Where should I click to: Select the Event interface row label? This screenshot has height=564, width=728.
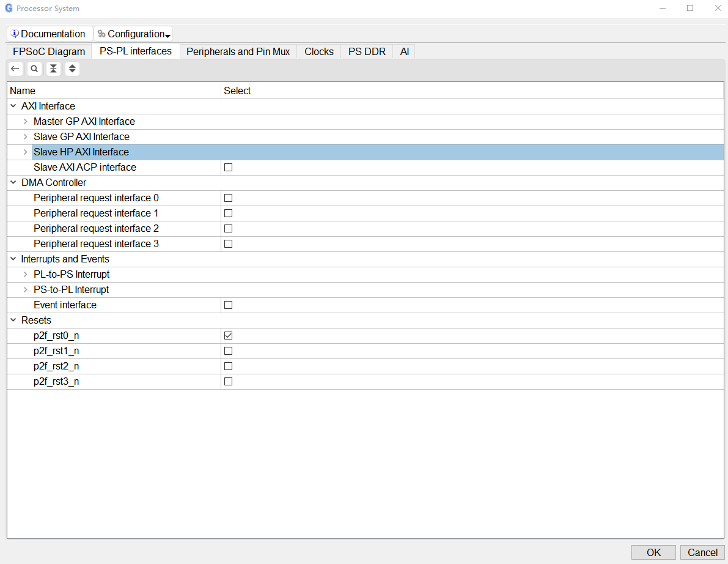coord(65,305)
